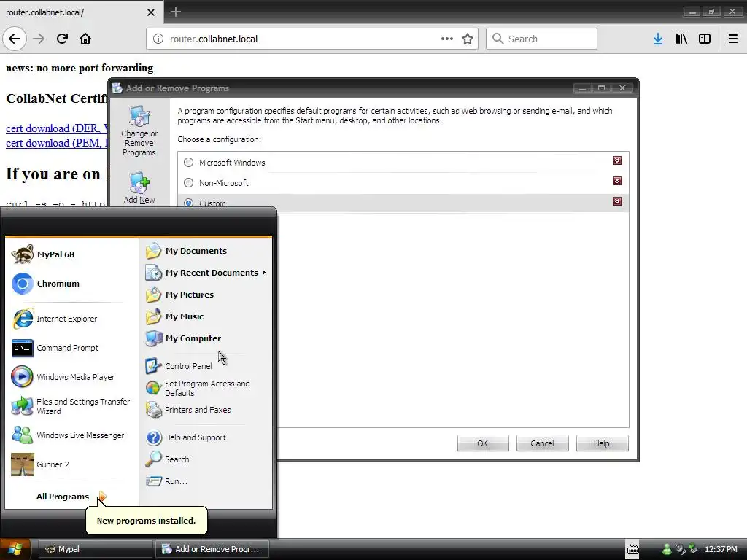Show site information icon in address bar

coord(158,39)
